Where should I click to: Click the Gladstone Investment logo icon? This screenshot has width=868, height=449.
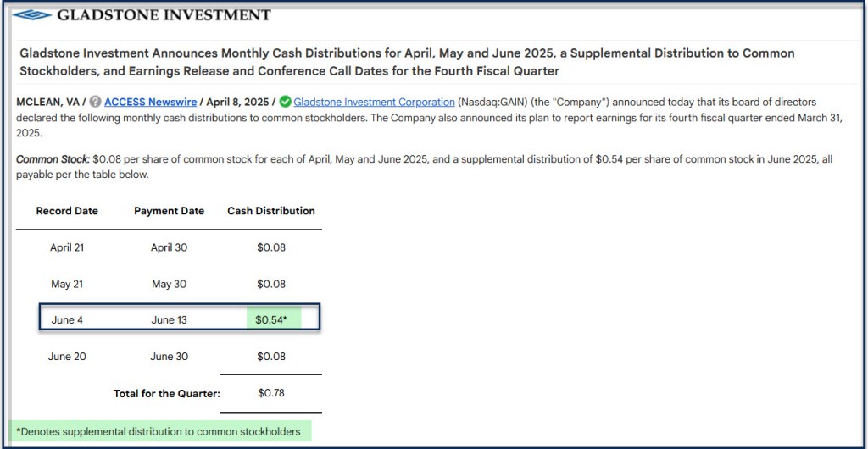[32, 15]
